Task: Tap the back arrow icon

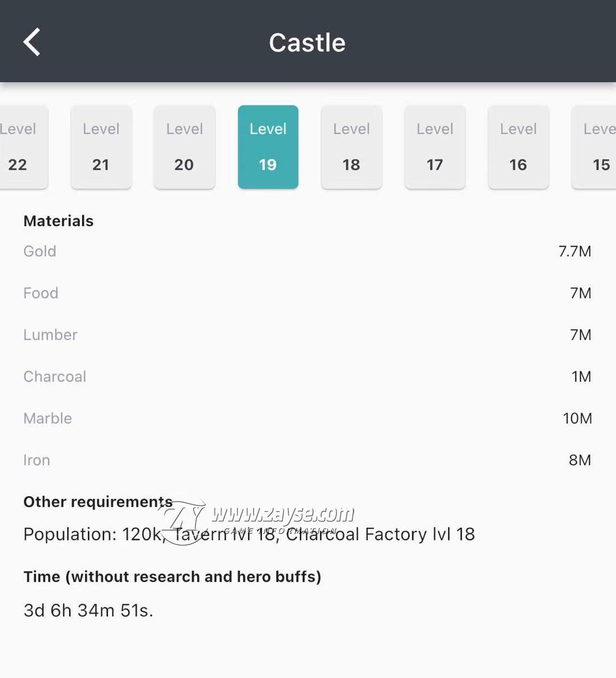Action: [31, 42]
